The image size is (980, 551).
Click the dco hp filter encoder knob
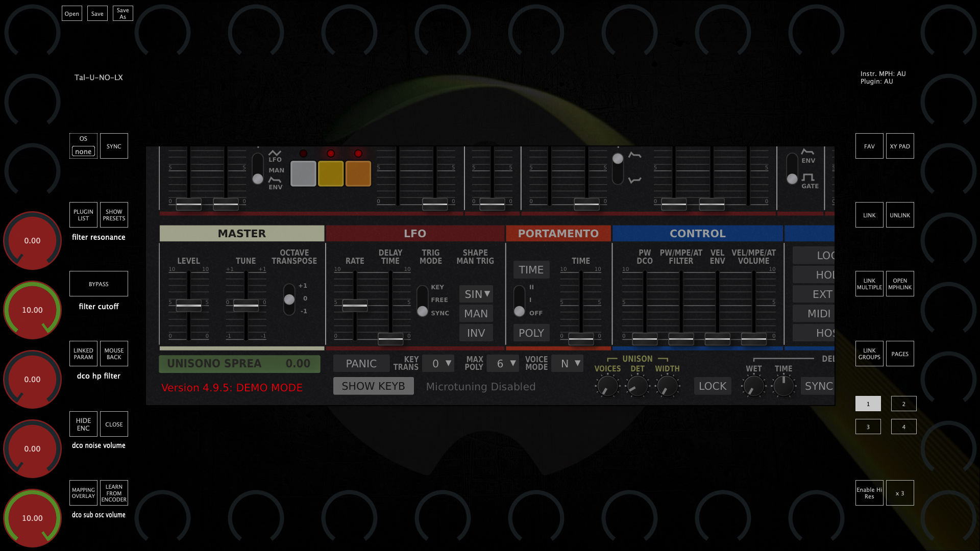(x=32, y=380)
